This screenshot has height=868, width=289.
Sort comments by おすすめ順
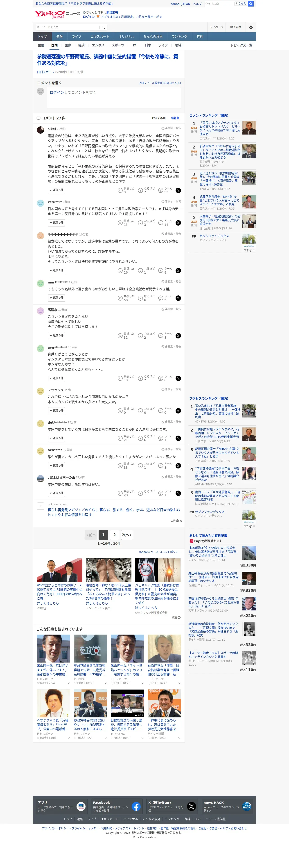click(x=158, y=118)
